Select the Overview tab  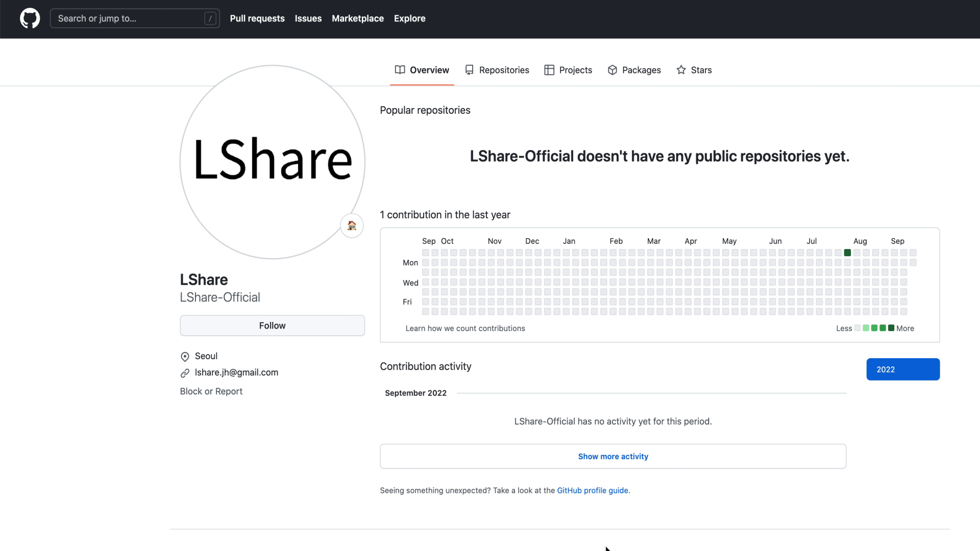click(x=422, y=70)
